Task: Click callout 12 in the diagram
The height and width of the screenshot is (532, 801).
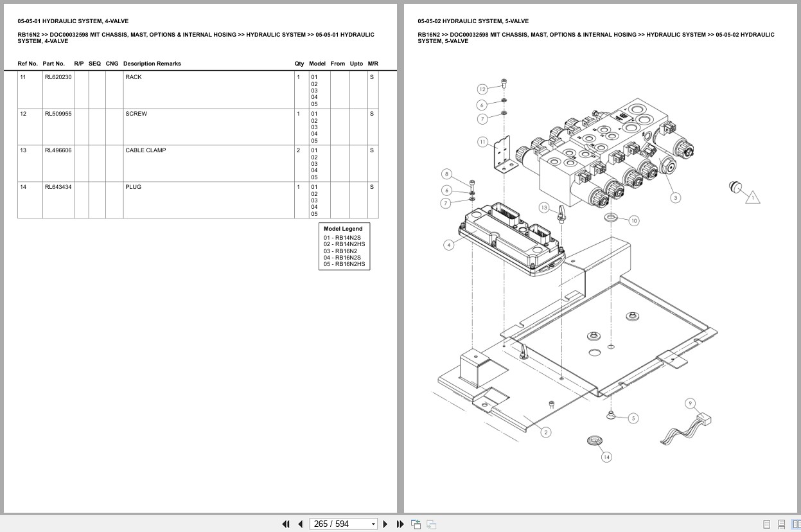Action: click(482, 89)
